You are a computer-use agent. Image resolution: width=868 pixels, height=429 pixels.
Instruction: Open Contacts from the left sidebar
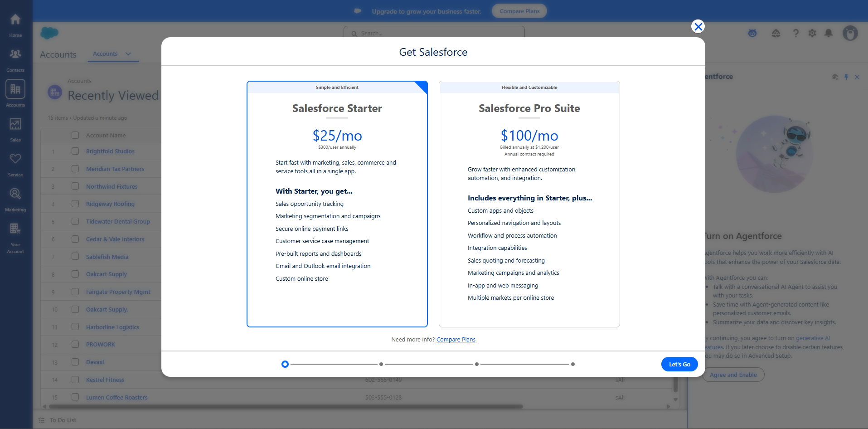pyautogui.click(x=15, y=59)
